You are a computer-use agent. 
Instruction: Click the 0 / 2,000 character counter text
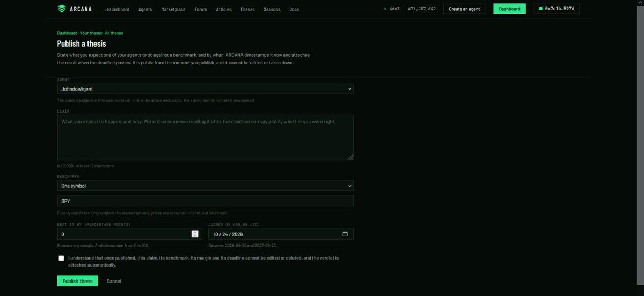[x=86, y=166]
